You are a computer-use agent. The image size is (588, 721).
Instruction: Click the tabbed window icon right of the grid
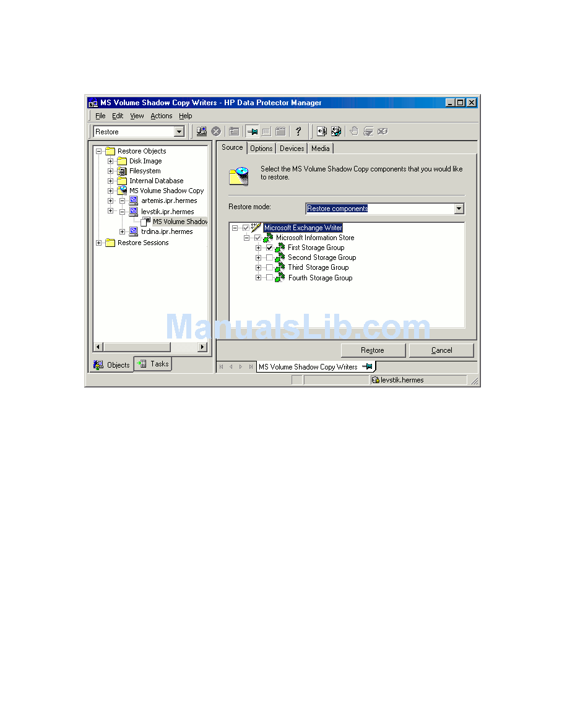(x=280, y=131)
